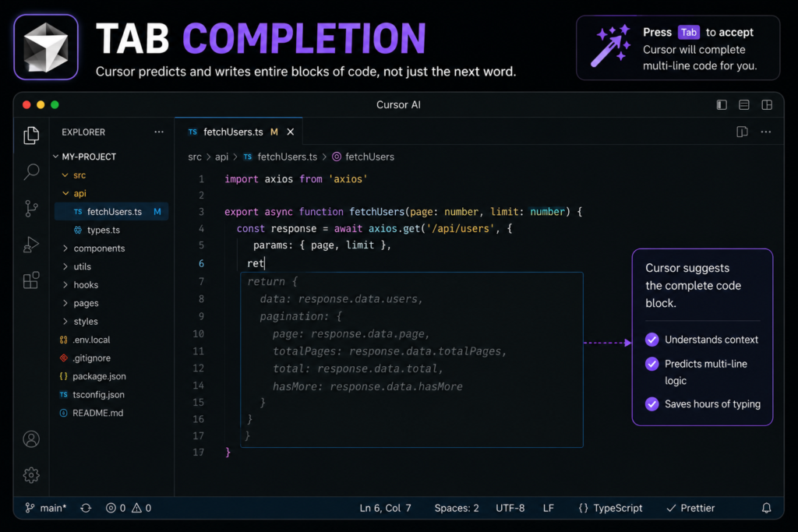
Task: Click the Tab key badge
Action: tap(689, 33)
